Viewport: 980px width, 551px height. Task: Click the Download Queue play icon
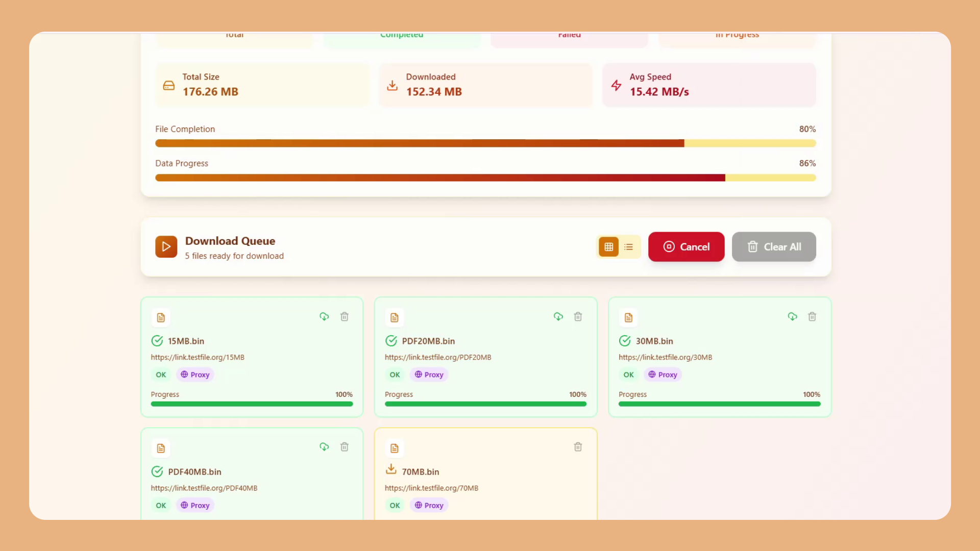166,247
